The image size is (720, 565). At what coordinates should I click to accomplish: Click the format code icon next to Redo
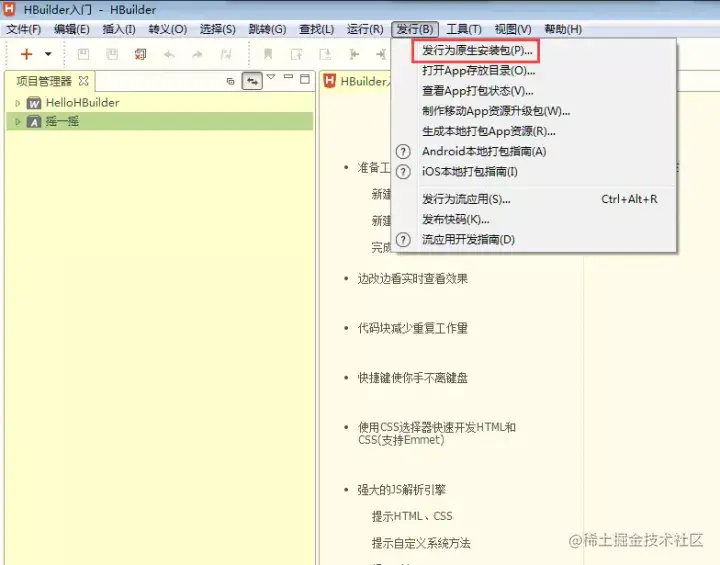click(226, 55)
